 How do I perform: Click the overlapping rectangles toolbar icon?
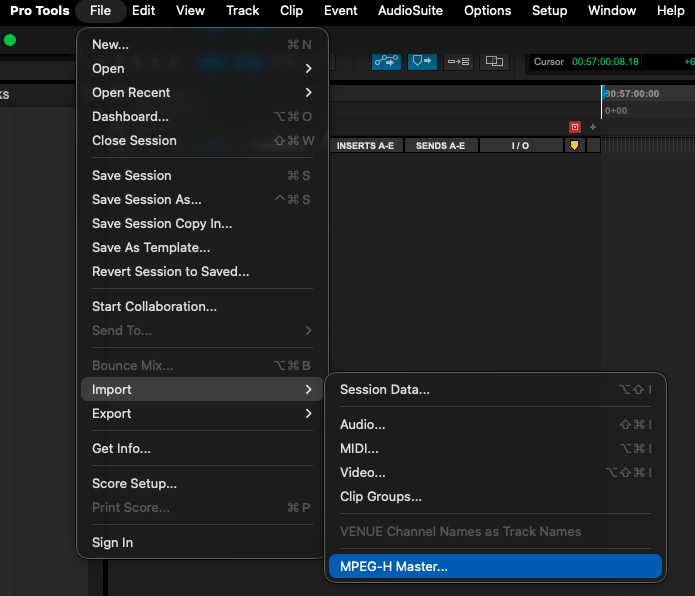[x=494, y=61]
